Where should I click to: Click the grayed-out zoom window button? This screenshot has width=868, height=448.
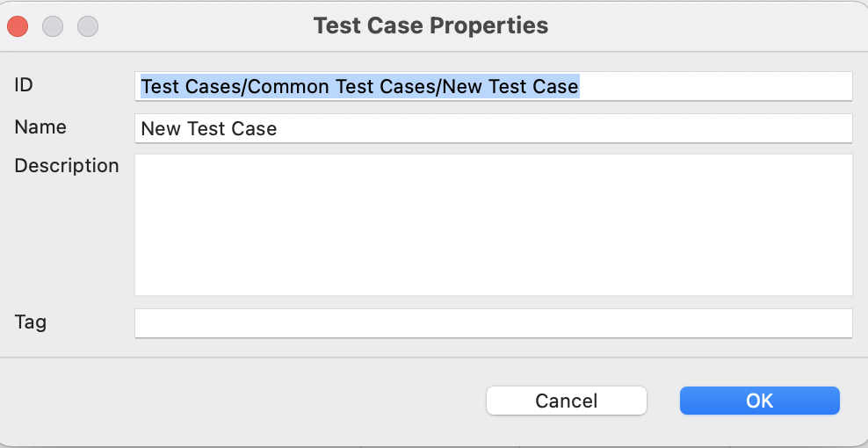(88, 26)
